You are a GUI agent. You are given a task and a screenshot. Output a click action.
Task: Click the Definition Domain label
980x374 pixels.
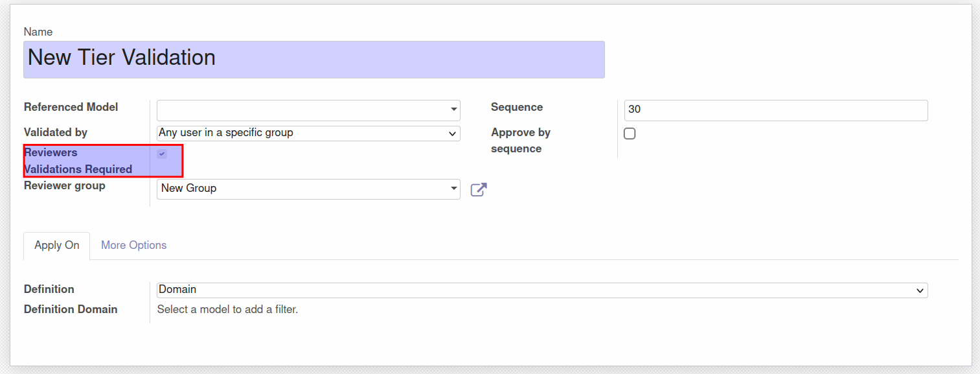[x=71, y=309]
